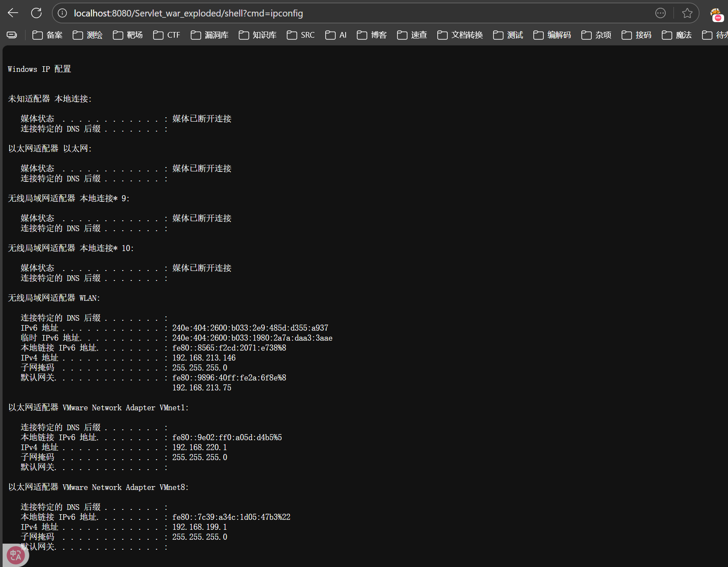Viewport: 728px width, 567px height.
Task: Open the 魔法 bookmark folder
Action: [677, 35]
